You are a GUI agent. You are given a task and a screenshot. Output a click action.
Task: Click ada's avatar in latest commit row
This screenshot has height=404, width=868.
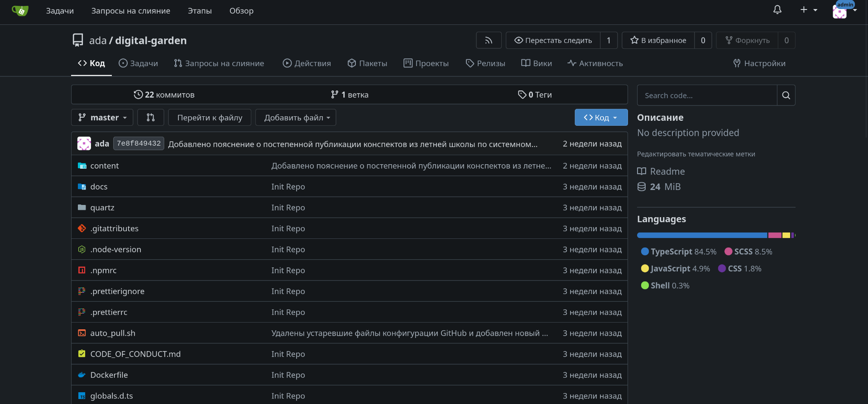point(84,143)
